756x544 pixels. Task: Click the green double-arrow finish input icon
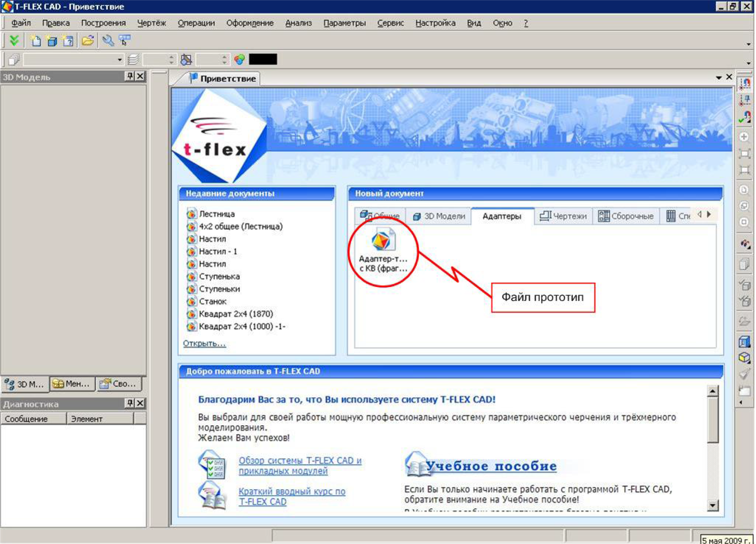pos(14,40)
